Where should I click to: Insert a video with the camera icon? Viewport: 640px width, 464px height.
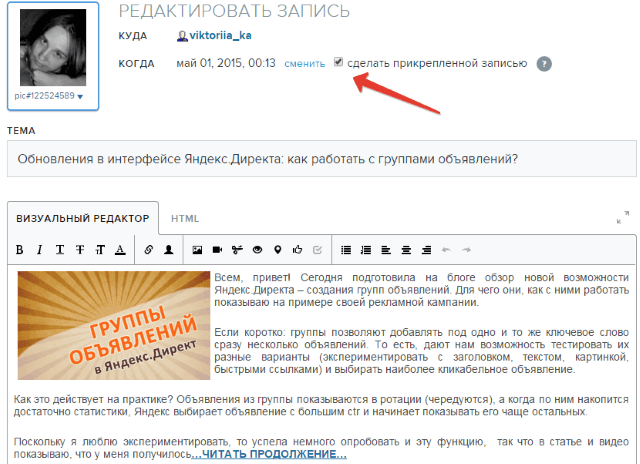tap(217, 250)
